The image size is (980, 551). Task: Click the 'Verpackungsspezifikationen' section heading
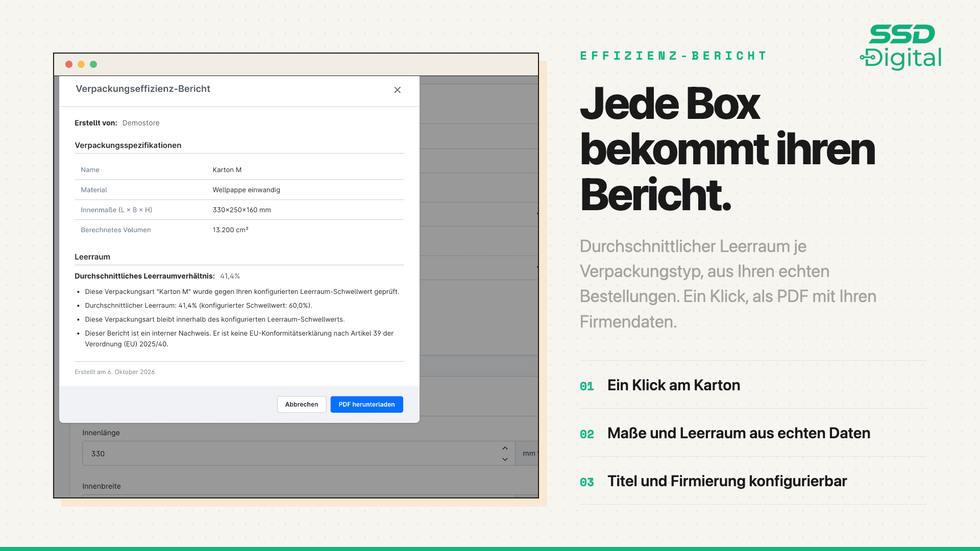coord(128,145)
